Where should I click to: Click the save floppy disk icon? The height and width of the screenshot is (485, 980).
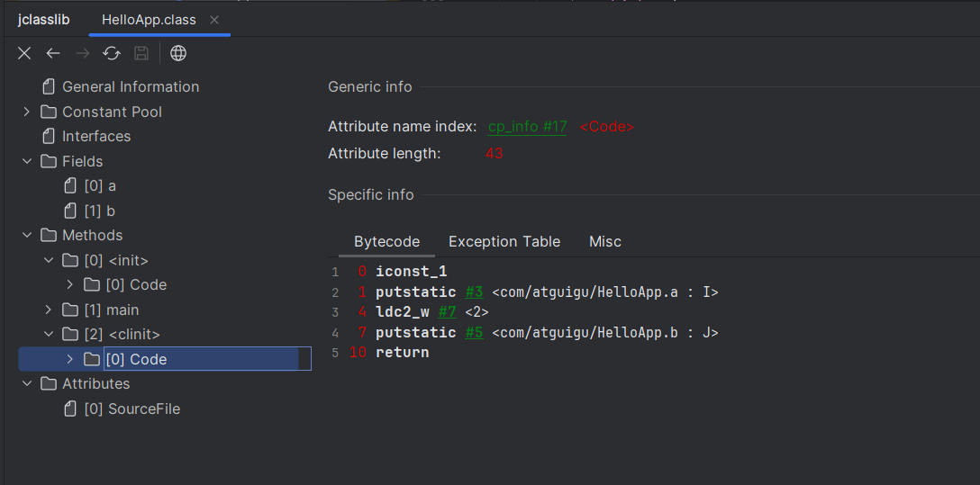click(141, 53)
